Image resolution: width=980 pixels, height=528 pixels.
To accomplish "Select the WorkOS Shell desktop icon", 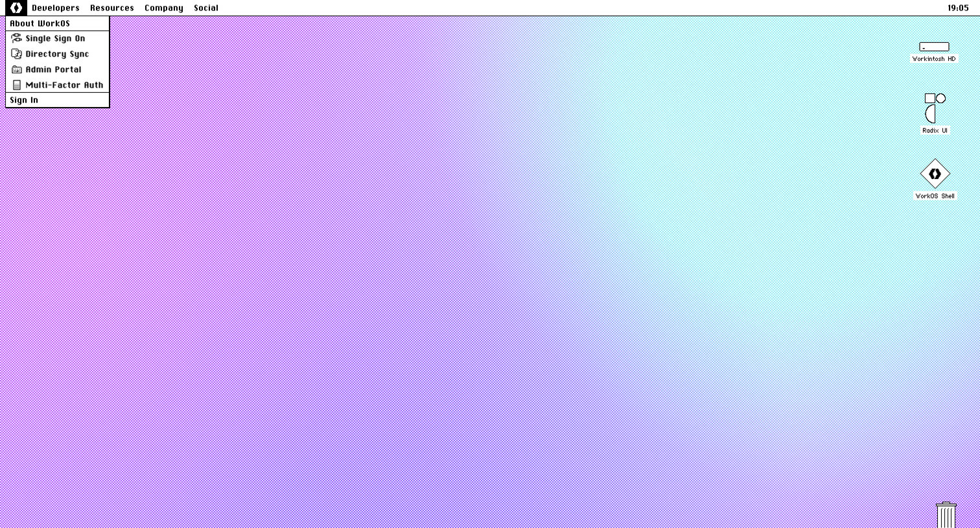I will click(935, 174).
